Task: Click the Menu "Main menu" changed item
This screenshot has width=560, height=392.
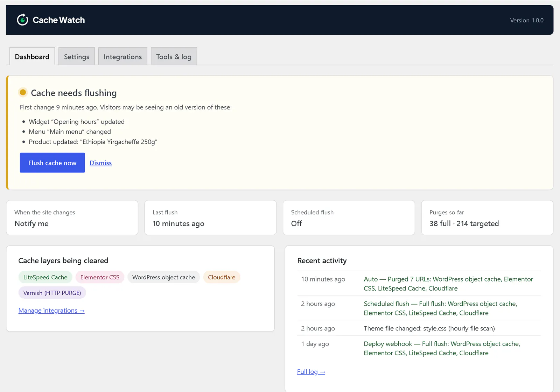Action: pos(70,132)
